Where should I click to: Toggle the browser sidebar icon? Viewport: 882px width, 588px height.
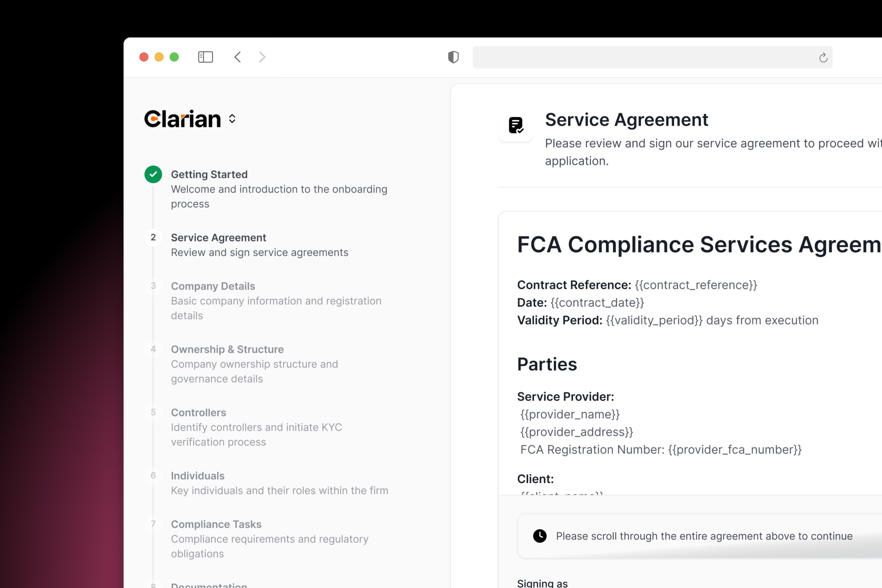click(x=206, y=57)
